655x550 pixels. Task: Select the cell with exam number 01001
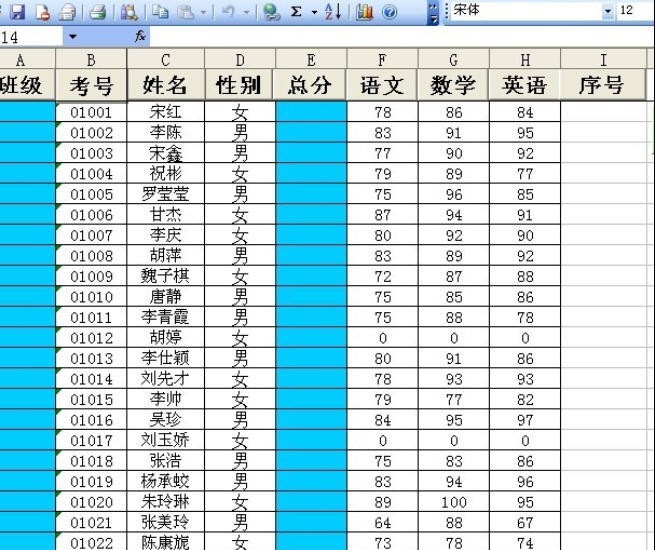[91, 112]
